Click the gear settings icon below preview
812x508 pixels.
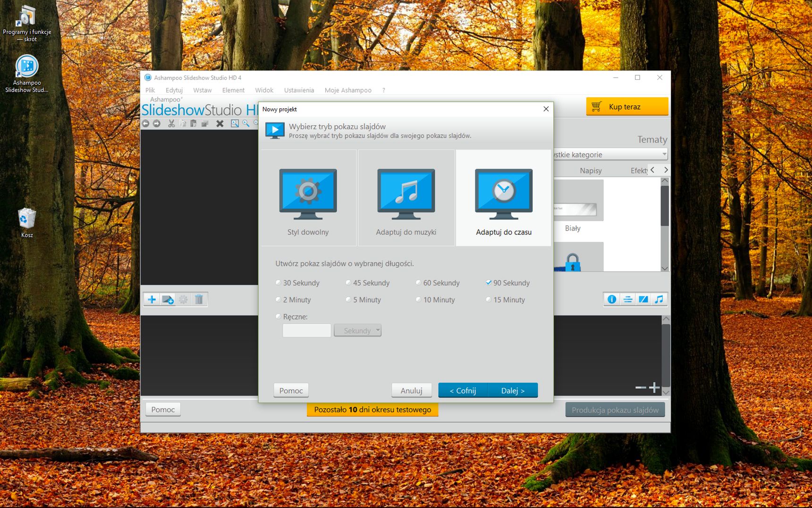tap(183, 300)
